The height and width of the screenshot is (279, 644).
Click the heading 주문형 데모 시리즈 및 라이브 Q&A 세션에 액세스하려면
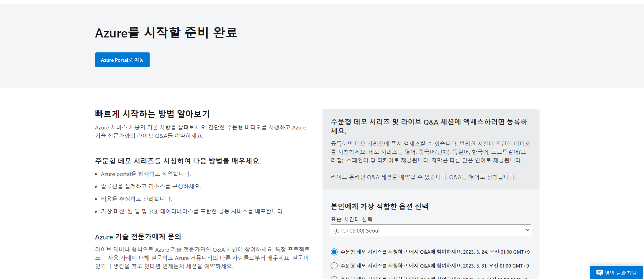(x=429, y=126)
